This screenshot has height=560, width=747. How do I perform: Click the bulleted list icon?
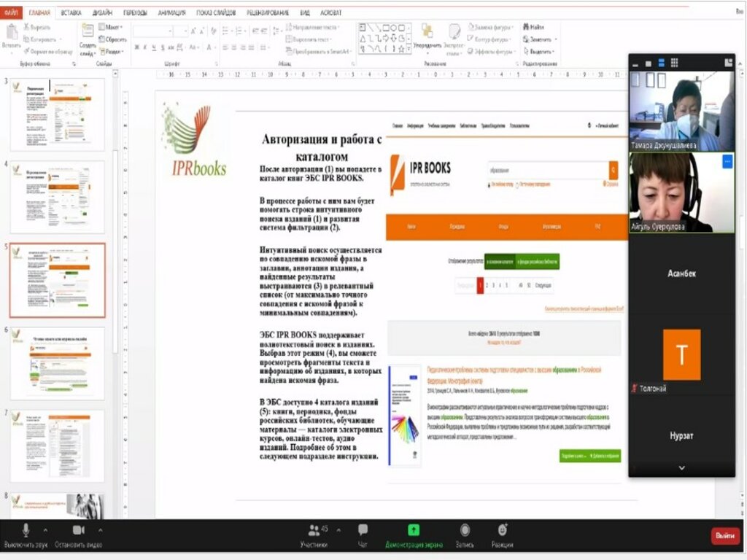point(227,31)
